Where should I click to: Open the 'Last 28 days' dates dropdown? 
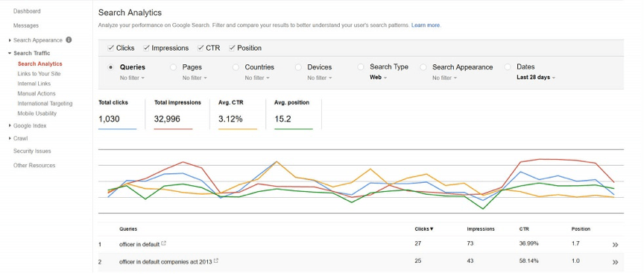(536, 78)
